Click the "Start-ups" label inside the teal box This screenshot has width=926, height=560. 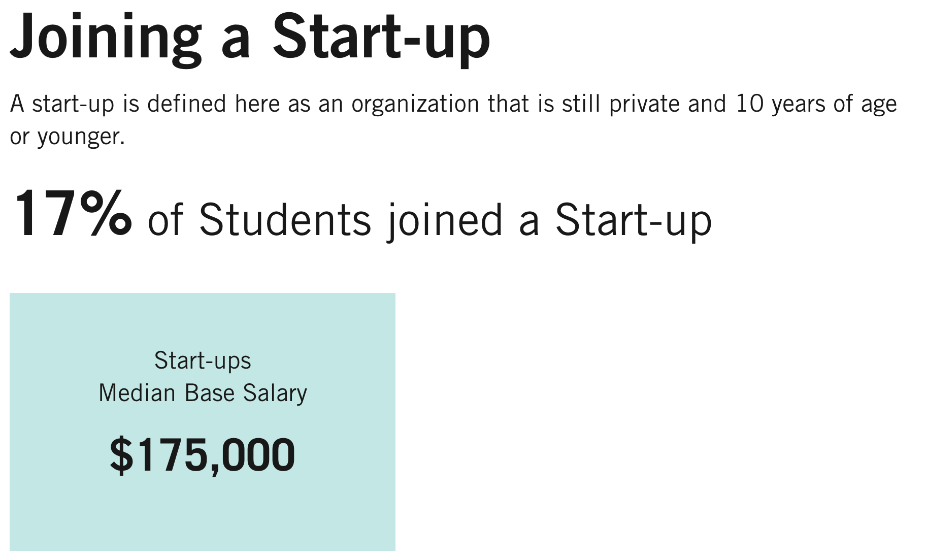203,361
